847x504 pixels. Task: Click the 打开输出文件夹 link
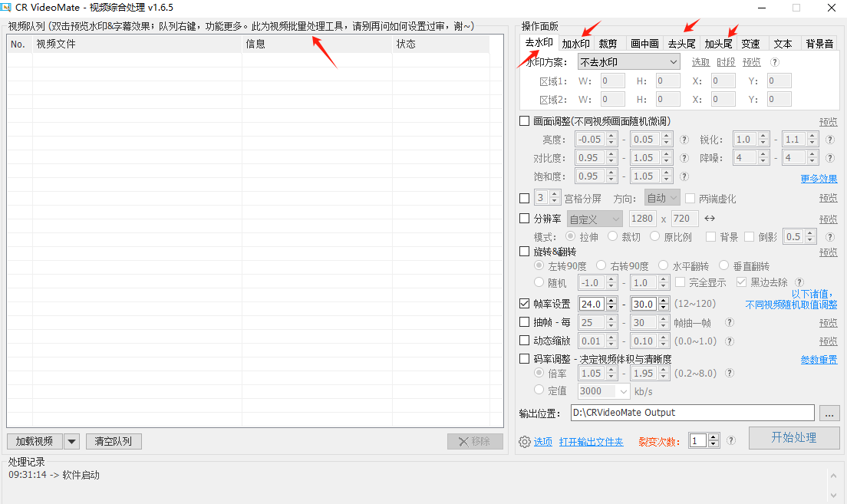pyautogui.click(x=591, y=442)
